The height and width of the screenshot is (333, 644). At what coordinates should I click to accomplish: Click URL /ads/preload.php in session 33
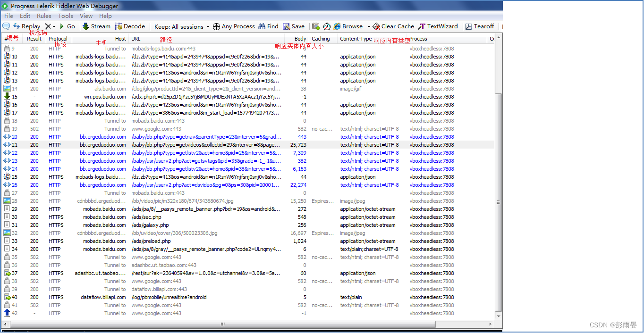(x=151, y=241)
